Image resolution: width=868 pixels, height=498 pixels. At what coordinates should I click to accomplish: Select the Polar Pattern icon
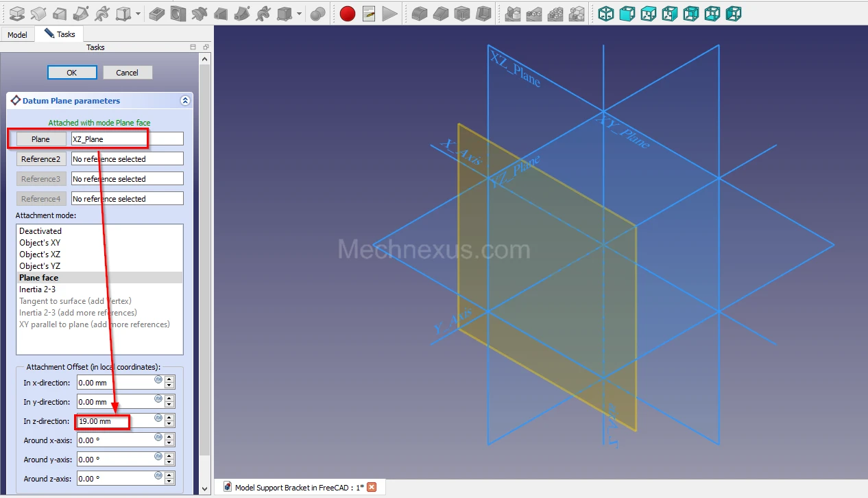[555, 13]
